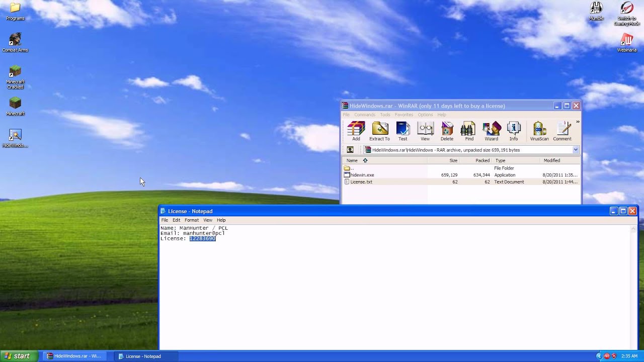Open Notepad View menu
The height and width of the screenshot is (362, 644).
207,220
